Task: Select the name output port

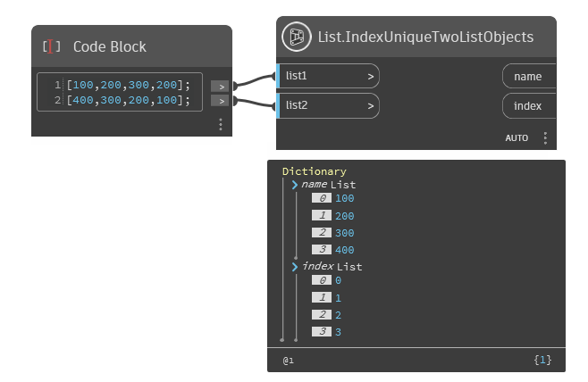Action: coord(528,77)
